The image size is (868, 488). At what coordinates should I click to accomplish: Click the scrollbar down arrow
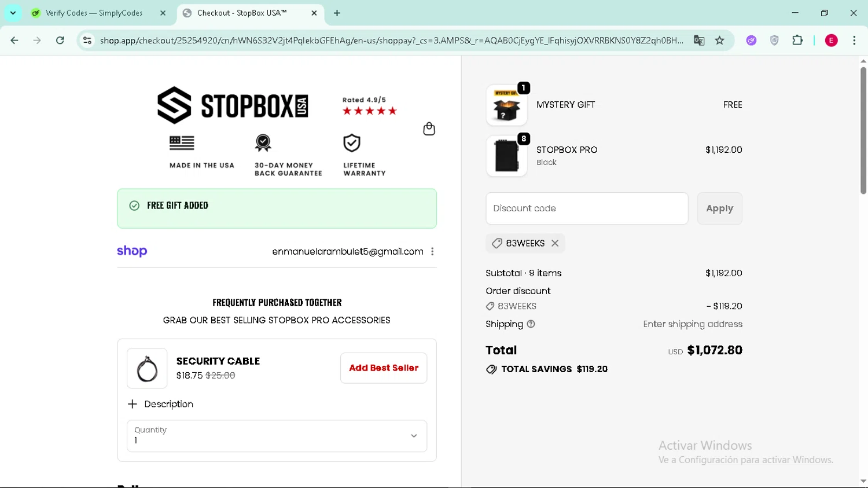(x=863, y=482)
